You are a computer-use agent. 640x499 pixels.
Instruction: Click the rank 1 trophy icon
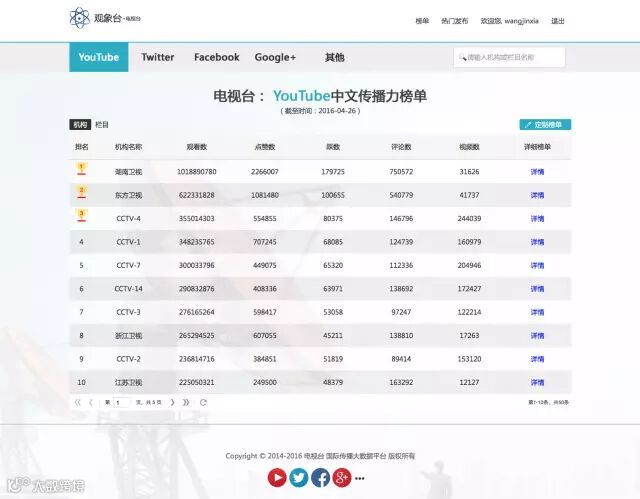pyautogui.click(x=82, y=169)
